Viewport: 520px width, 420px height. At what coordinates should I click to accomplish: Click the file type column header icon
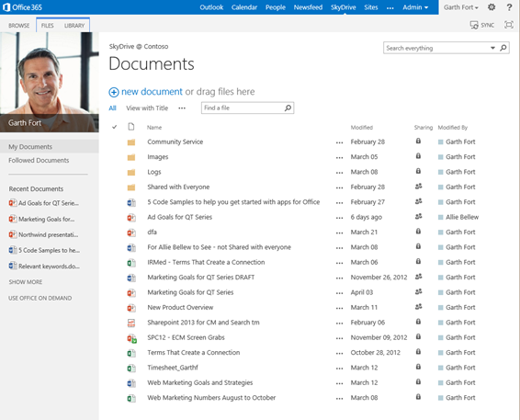[x=131, y=127]
